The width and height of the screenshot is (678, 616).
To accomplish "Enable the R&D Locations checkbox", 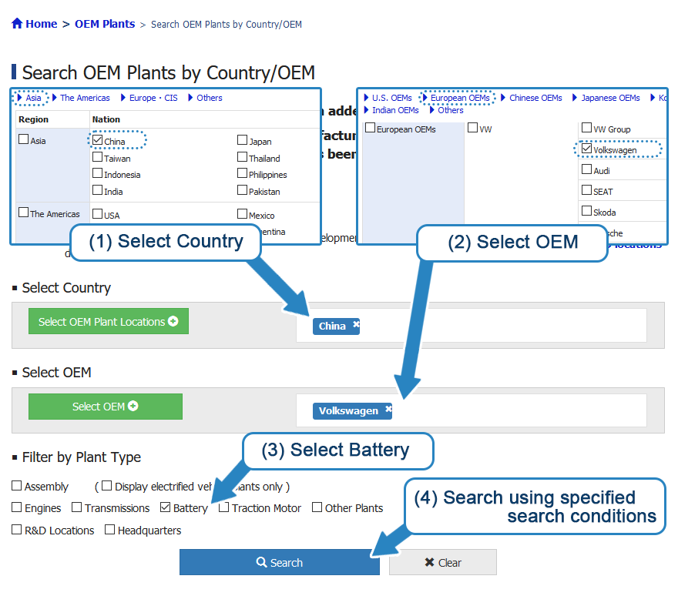I will (x=16, y=530).
